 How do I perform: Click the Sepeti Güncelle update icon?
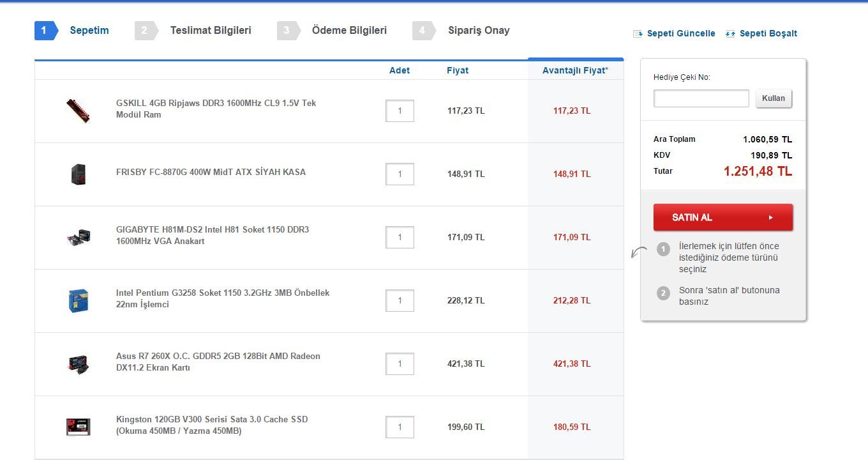638,34
